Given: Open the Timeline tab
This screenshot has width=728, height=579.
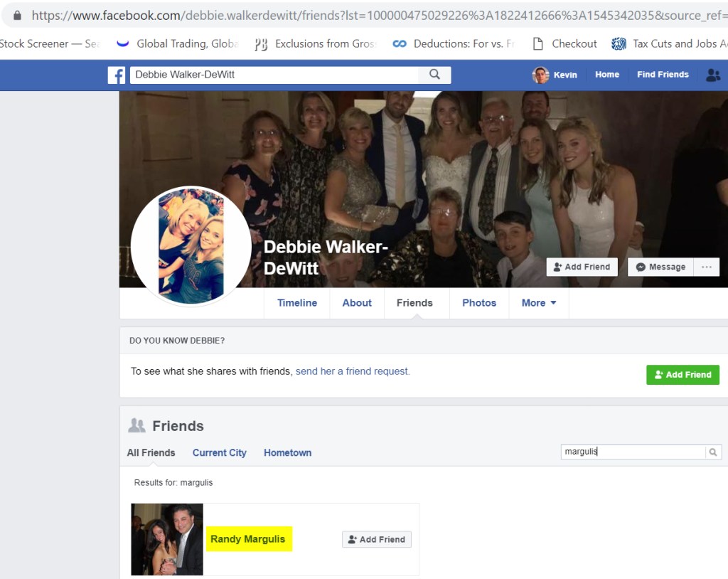Looking at the screenshot, I should (297, 303).
